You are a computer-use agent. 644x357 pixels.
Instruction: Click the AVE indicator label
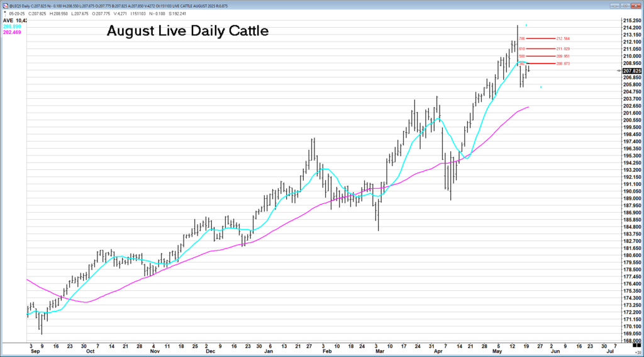(8, 20)
